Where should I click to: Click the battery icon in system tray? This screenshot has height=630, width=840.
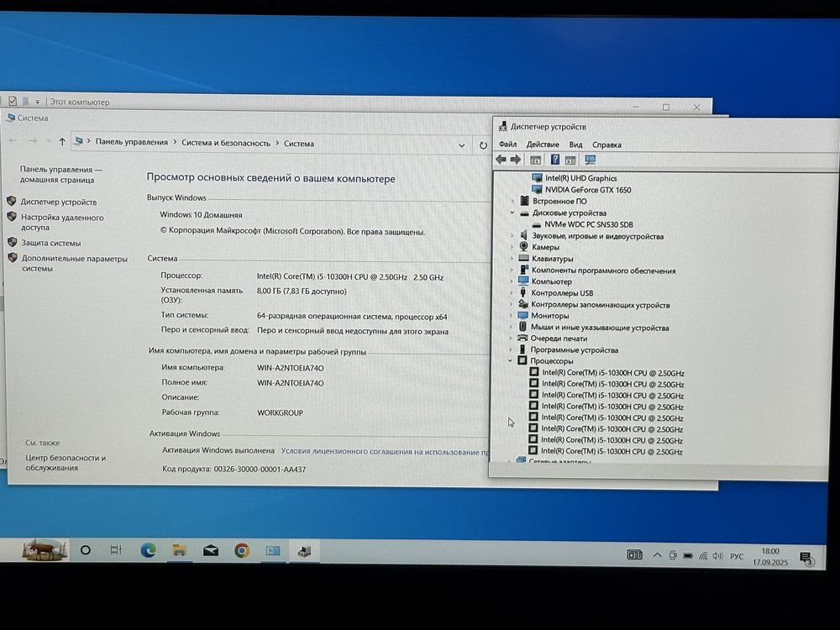click(x=688, y=555)
